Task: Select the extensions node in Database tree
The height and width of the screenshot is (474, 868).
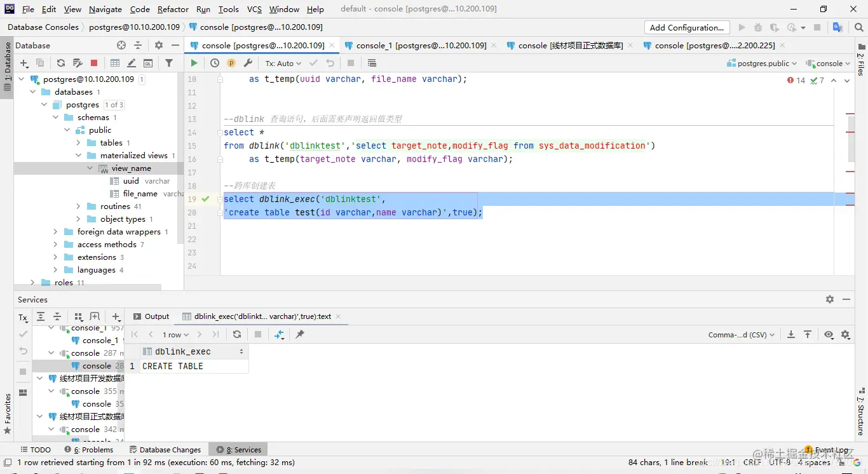Action: 97,257
